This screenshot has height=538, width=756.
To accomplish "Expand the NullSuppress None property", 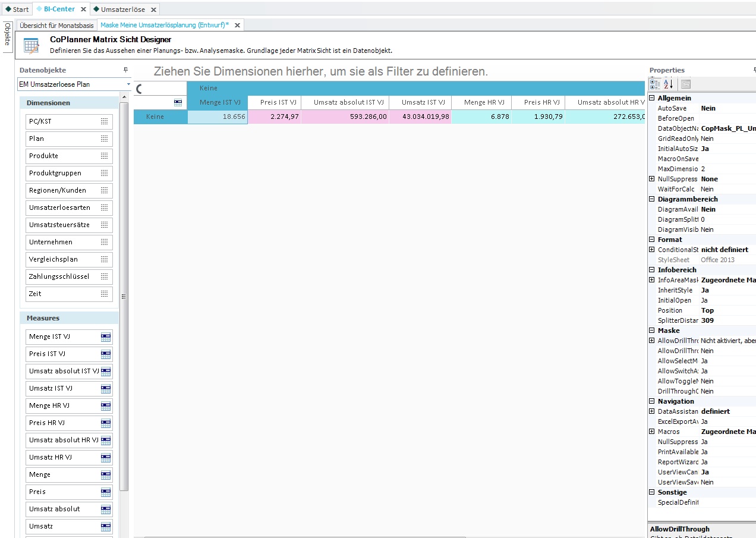I will click(652, 179).
